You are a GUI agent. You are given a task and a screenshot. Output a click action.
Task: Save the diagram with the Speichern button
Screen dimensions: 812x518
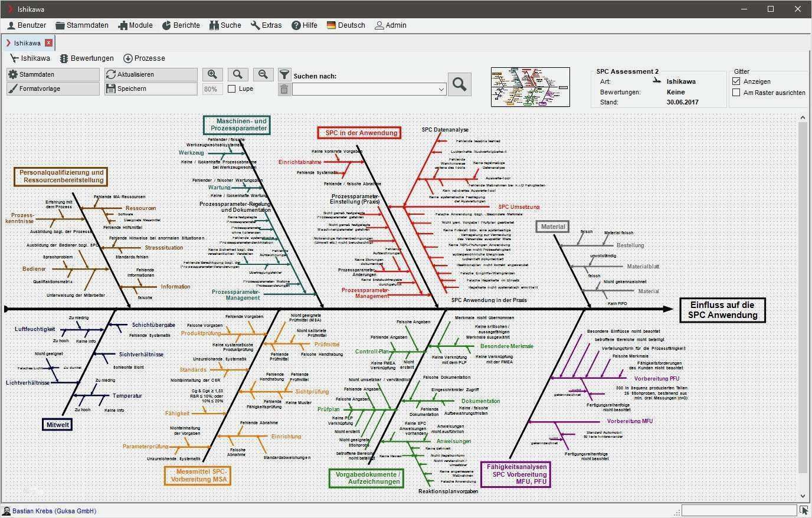coord(151,88)
